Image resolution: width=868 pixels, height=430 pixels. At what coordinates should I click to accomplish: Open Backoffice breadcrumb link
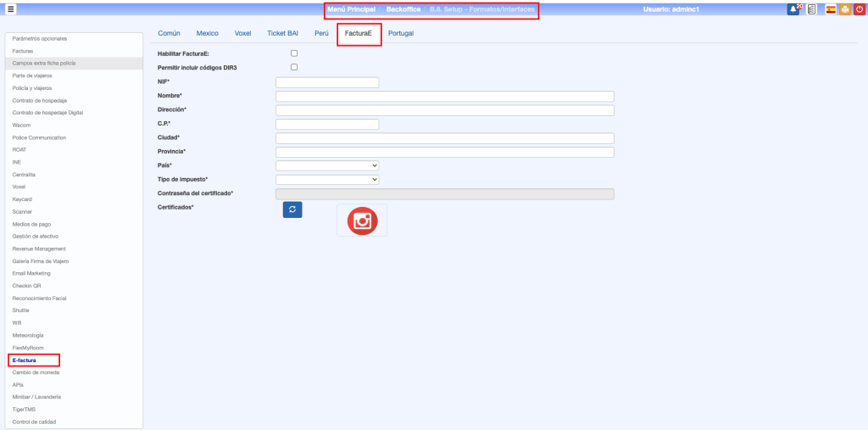(x=403, y=9)
